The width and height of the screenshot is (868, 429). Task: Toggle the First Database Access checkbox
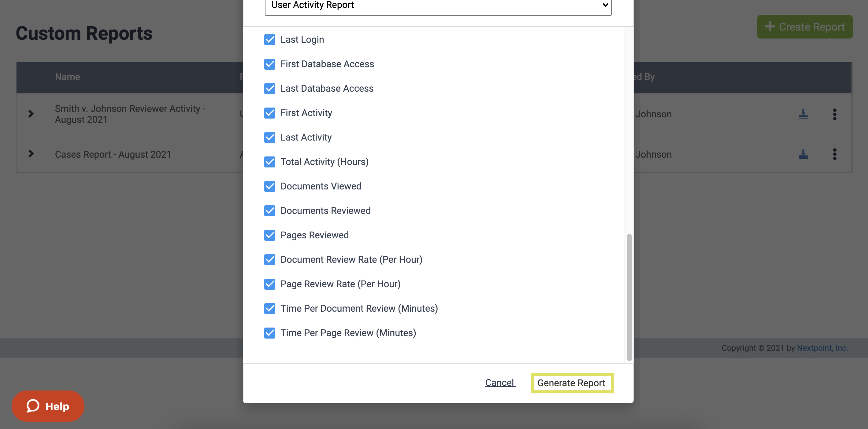[x=269, y=64]
